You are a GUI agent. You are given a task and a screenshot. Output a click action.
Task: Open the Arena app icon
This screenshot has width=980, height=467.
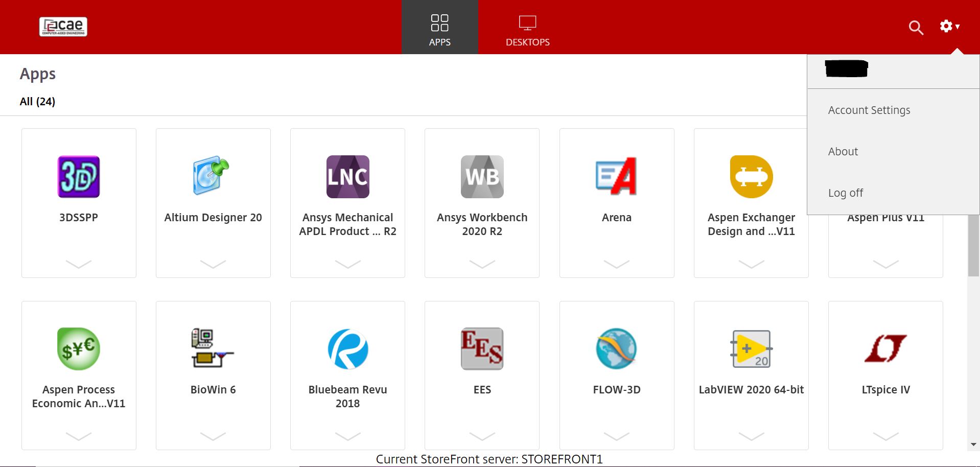pyautogui.click(x=617, y=177)
